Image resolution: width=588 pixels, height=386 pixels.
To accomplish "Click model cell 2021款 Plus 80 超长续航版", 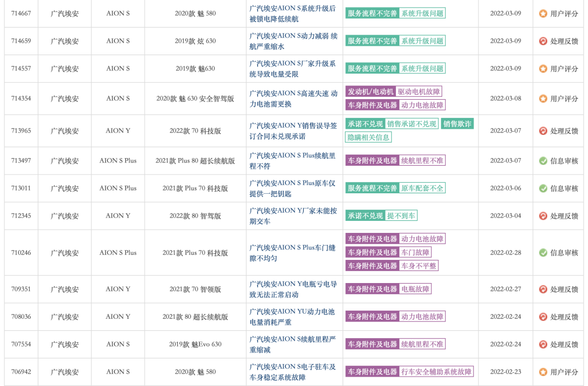I will pos(195,161).
